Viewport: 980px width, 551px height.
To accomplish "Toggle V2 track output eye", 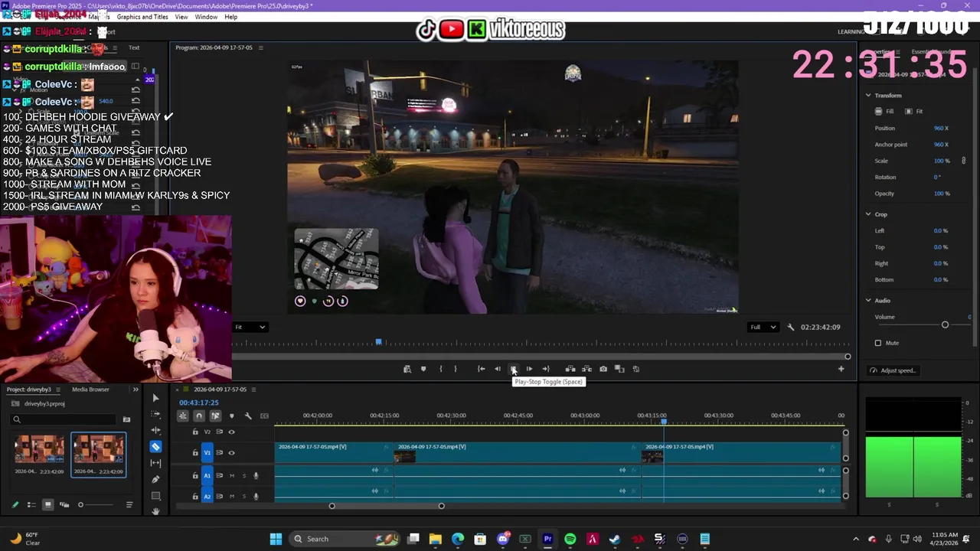I will (232, 432).
